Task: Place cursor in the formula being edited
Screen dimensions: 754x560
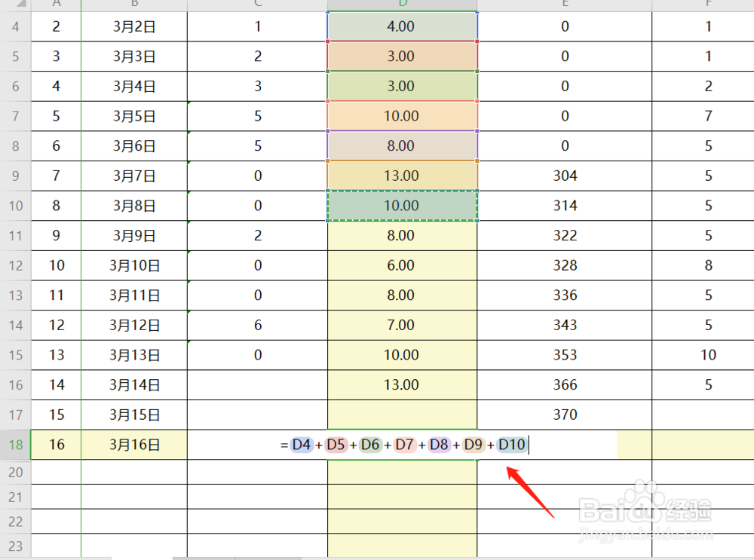Action: point(528,445)
